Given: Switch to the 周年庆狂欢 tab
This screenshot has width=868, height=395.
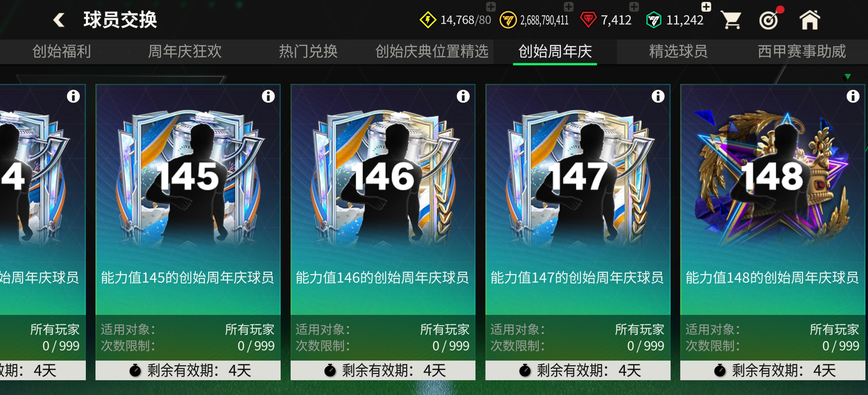Looking at the screenshot, I should coord(185,51).
